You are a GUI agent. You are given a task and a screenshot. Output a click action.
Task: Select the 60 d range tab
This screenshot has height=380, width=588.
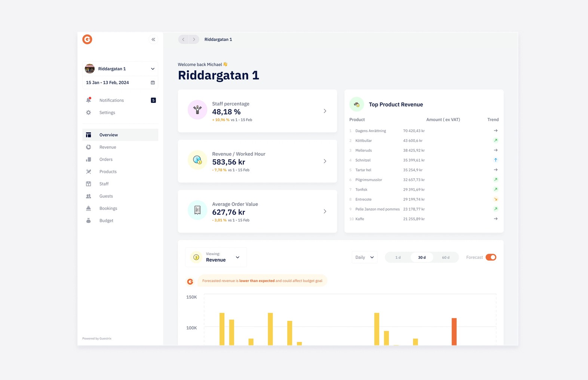446,257
